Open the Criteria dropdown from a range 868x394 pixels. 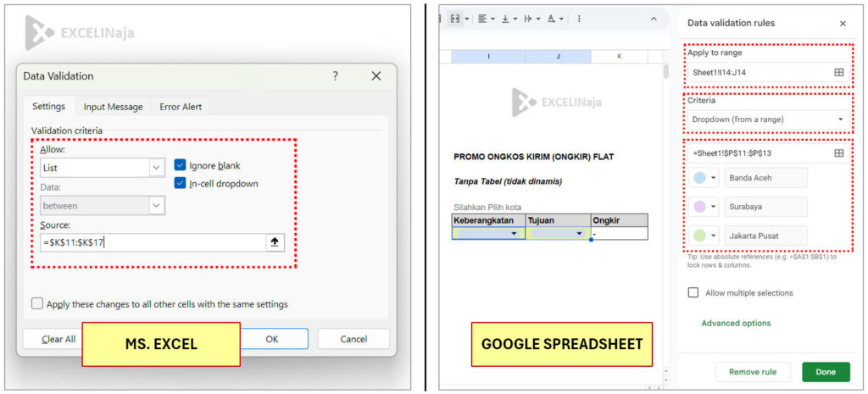(767, 119)
